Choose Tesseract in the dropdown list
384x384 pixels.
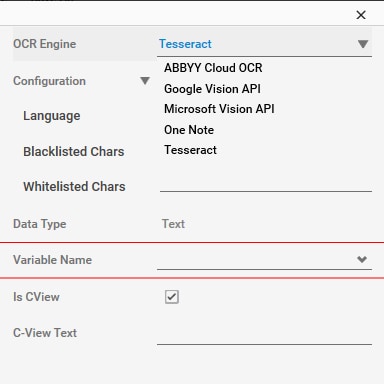(x=190, y=150)
